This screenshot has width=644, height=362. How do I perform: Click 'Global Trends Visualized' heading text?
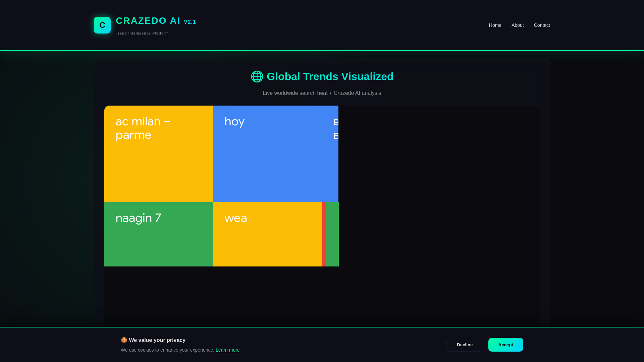(330, 76)
